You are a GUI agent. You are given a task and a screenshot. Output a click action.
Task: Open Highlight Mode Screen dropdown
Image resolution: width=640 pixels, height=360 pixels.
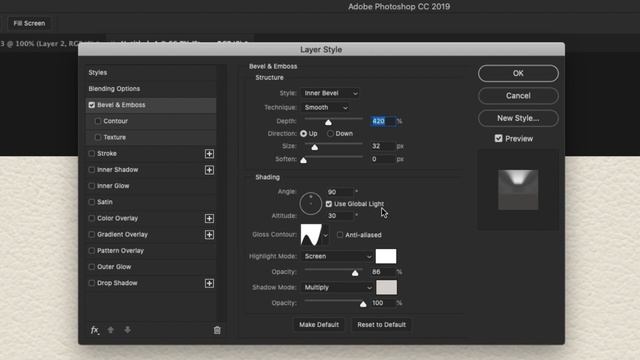click(337, 256)
